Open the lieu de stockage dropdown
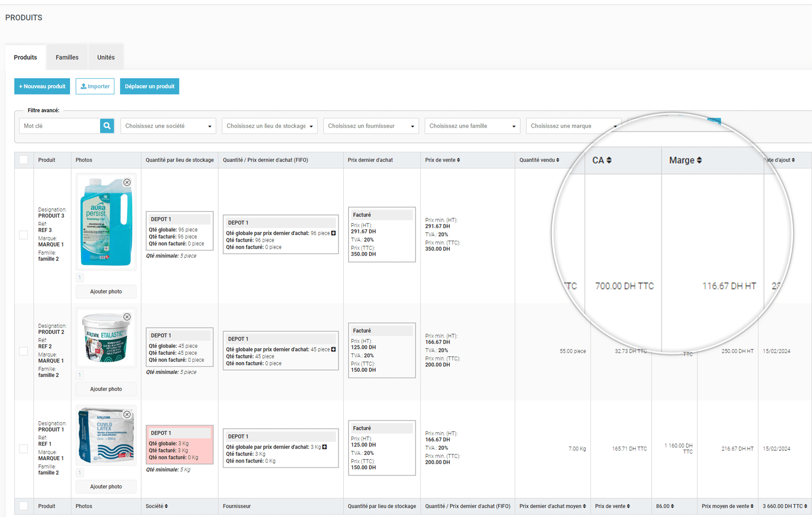The height and width of the screenshot is (531, 812). pos(269,126)
